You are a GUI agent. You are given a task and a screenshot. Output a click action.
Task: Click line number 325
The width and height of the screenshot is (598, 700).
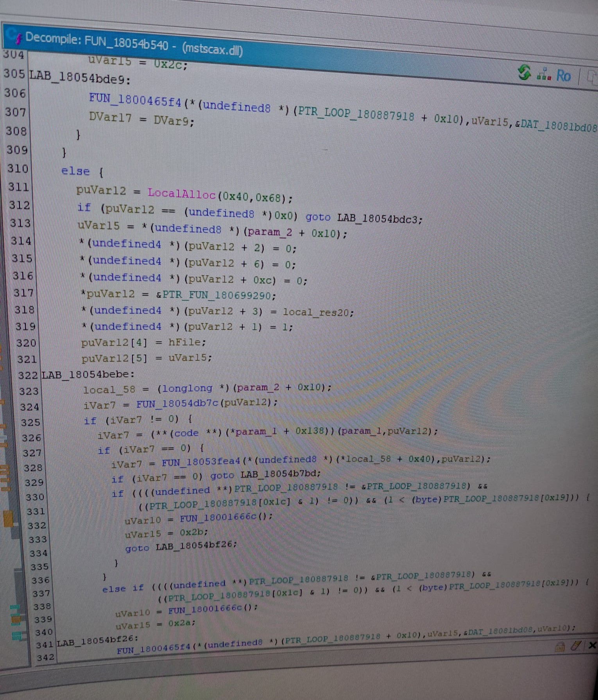tap(30, 423)
